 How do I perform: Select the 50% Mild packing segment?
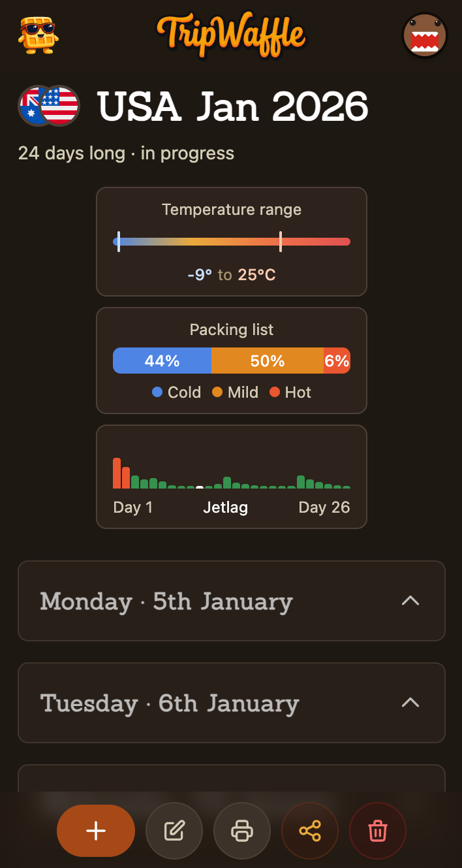[268, 361]
